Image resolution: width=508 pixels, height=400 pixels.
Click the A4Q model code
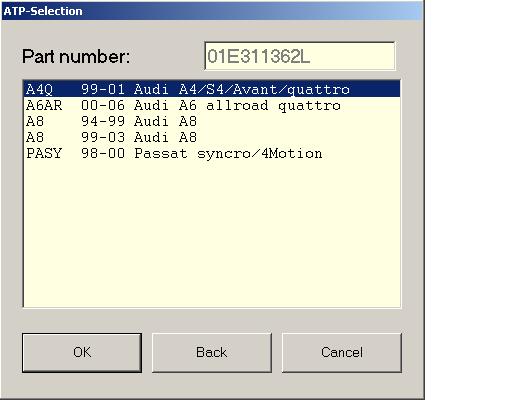click(39, 89)
